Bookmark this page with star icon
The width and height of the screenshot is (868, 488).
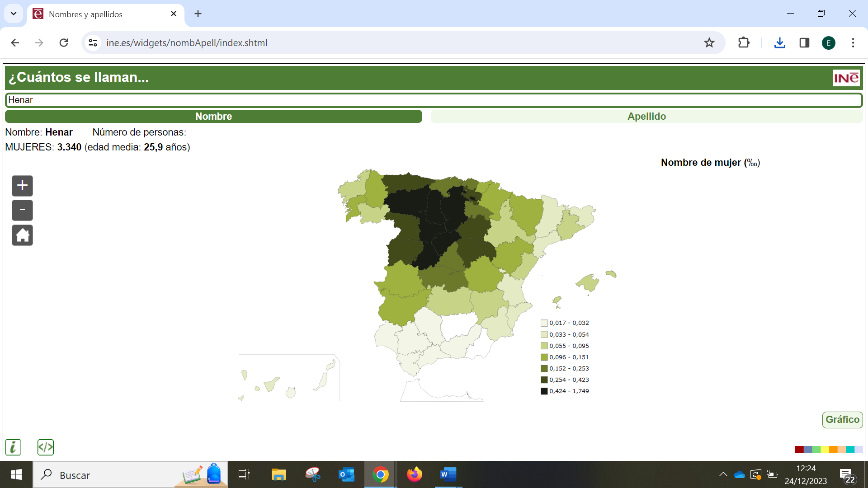[709, 43]
